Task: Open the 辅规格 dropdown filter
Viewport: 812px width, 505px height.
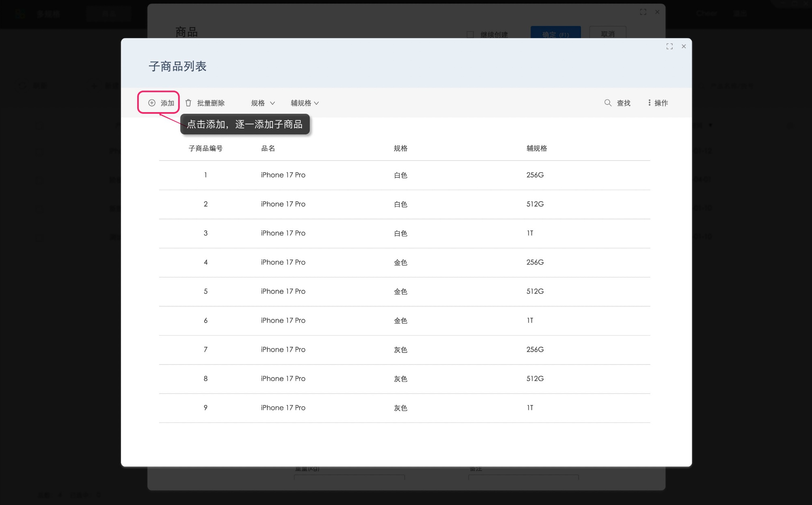Action: [x=305, y=103]
